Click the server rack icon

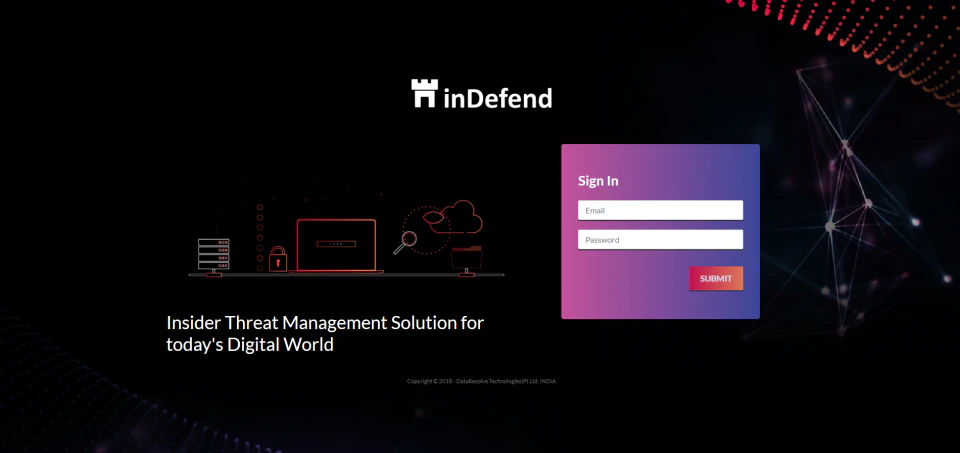tap(214, 256)
